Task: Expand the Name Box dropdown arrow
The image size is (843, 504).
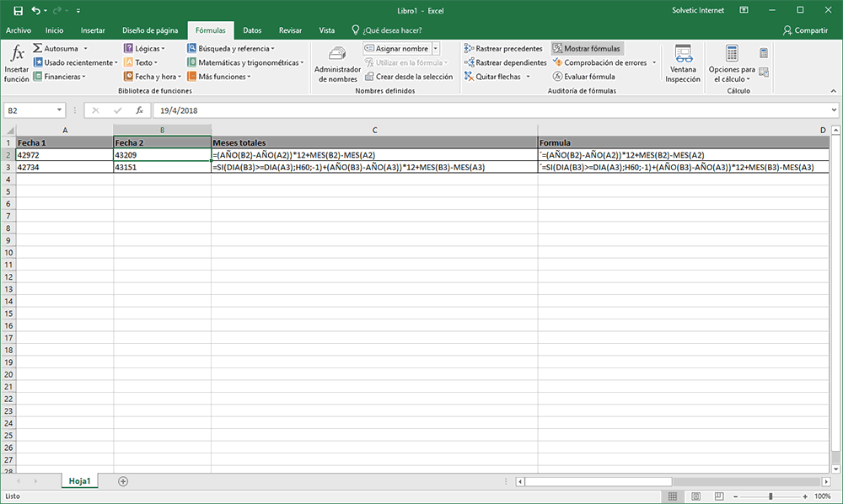Action: point(59,110)
